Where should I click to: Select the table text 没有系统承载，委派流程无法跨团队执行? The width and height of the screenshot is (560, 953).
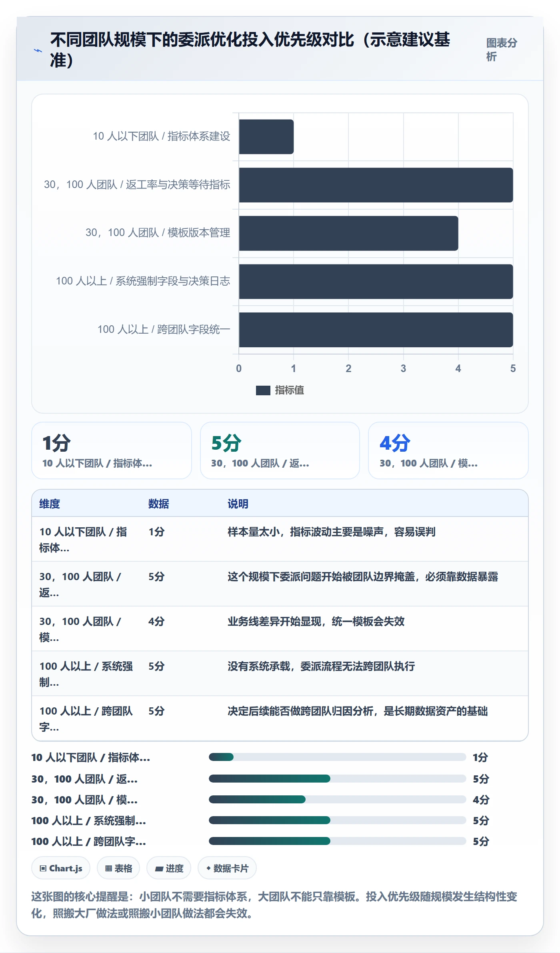pos(321,666)
